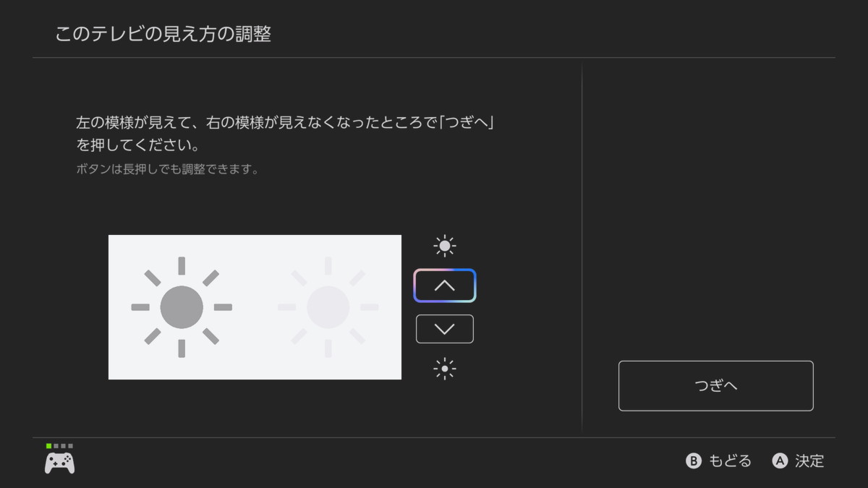Go back via the もどる label

pos(730,461)
